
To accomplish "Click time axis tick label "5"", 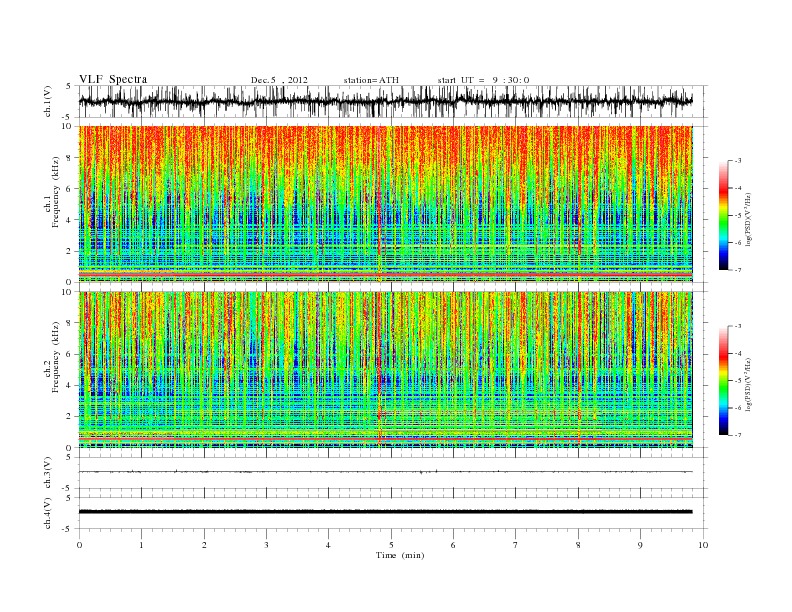I will click(x=391, y=545).
